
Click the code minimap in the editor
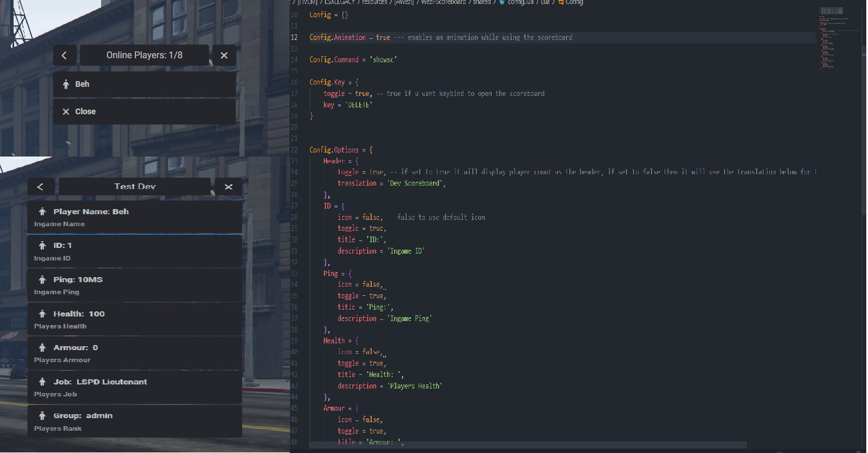(839, 37)
